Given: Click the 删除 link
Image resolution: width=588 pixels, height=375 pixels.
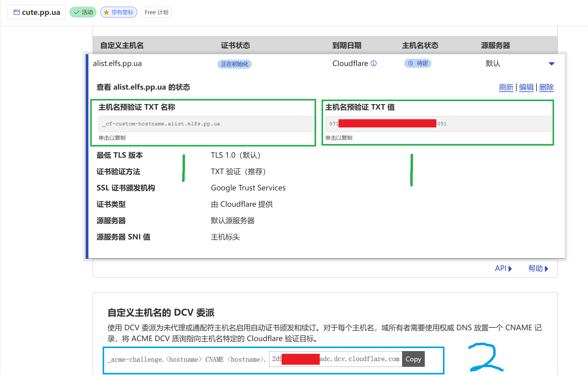Looking at the screenshot, I should tap(547, 87).
